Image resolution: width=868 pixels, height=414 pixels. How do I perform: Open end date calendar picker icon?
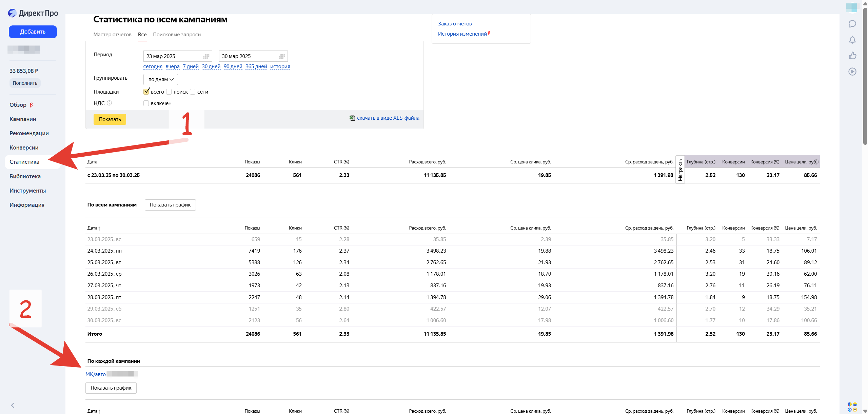[x=282, y=56]
